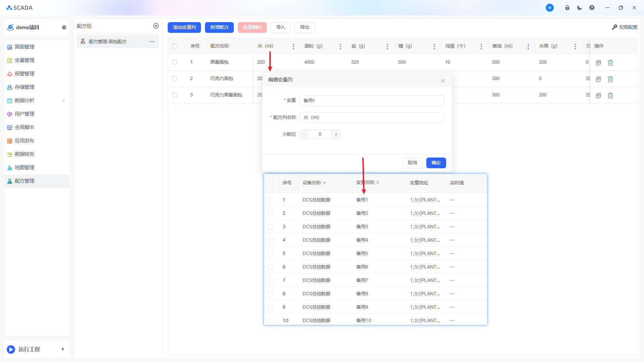The height and width of the screenshot is (362, 644).
Task: Expand the 运行工程 arrow at bottom left
Action: [x=63, y=349]
